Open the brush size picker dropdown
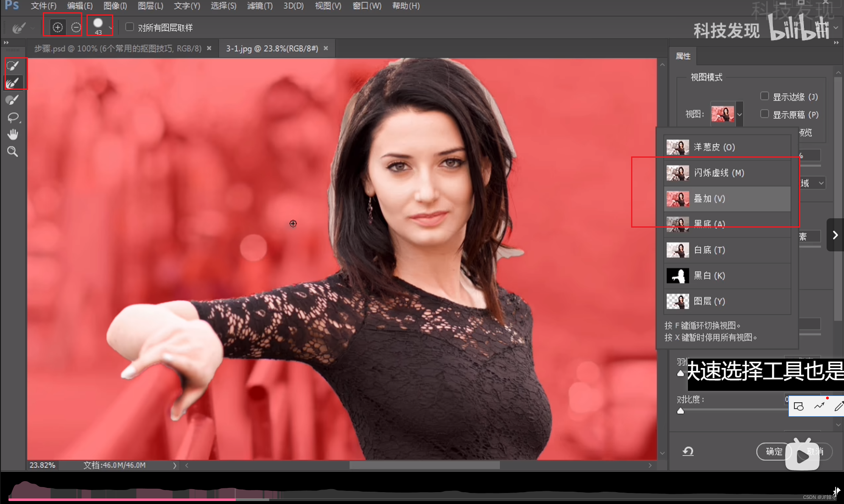Screen dimensions: 844x504 (111, 28)
